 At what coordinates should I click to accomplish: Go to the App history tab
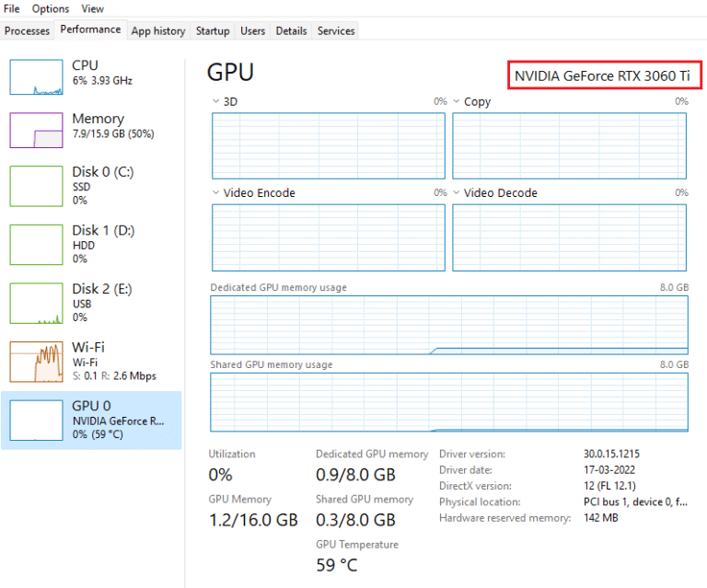pyautogui.click(x=158, y=30)
